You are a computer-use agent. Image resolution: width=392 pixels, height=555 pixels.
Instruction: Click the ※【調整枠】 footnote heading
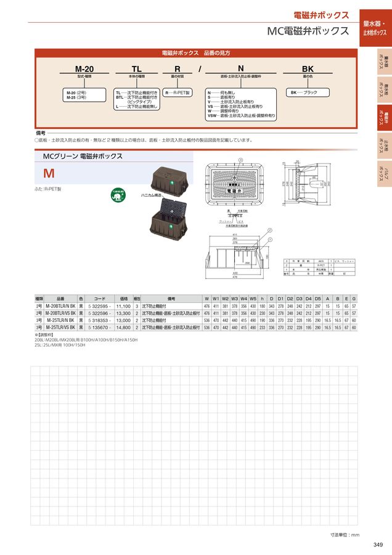(x=44, y=335)
